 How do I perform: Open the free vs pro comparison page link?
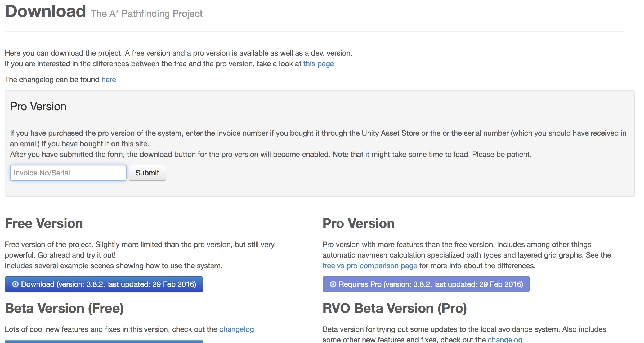pyautogui.click(x=370, y=265)
